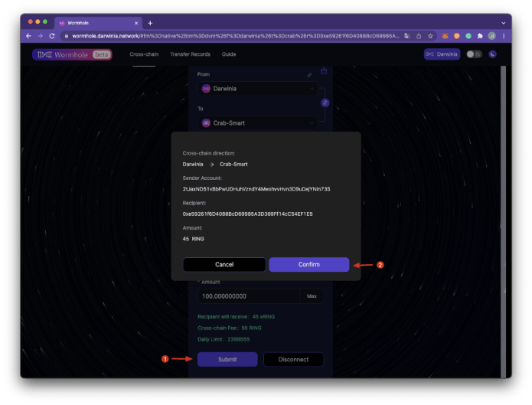Click the Disconnect button
This screenshot has width=532, height=405.
coord(293,360)
